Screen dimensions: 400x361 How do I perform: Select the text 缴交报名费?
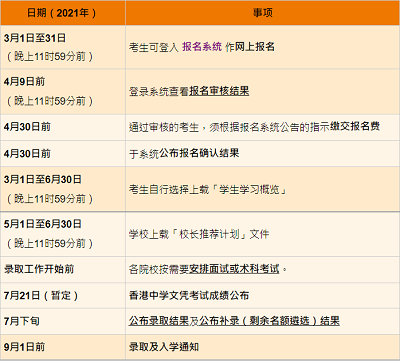355,127
